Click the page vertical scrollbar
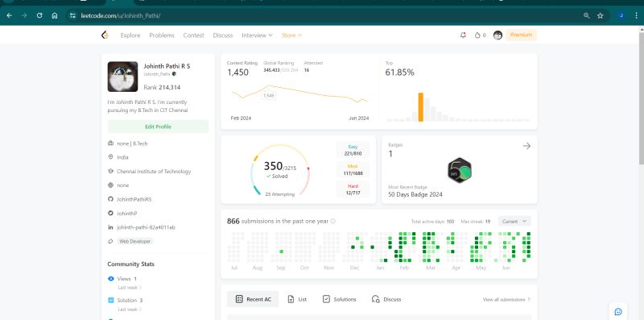 pos(641,98)
